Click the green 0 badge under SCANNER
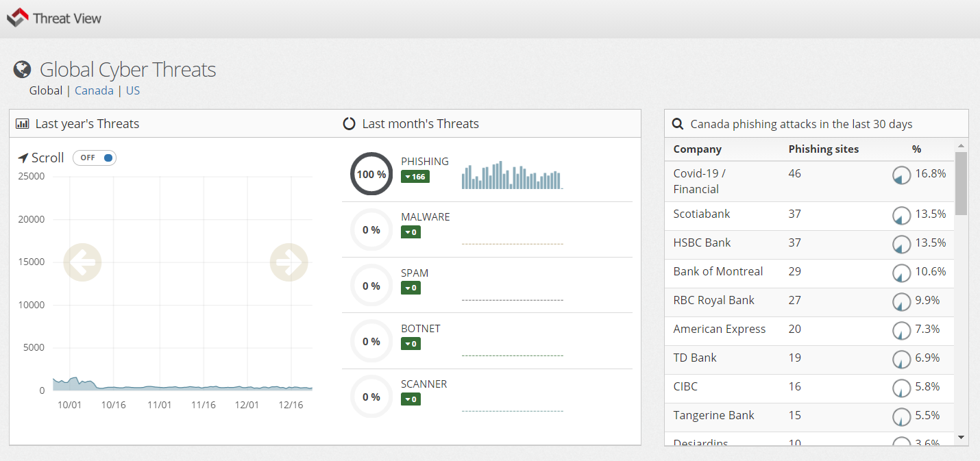980x461 pixels. click(411, 399)
